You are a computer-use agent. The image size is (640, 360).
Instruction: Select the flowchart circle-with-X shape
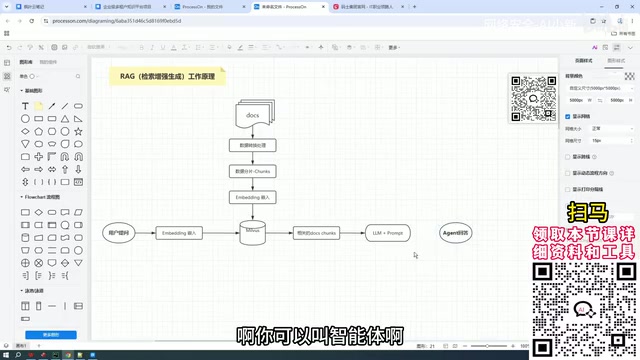coord(38,263)
